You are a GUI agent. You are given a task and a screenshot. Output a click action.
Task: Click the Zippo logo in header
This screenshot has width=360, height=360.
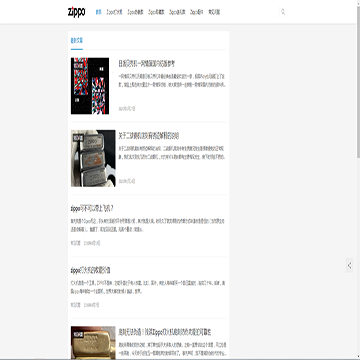point(77,12)
